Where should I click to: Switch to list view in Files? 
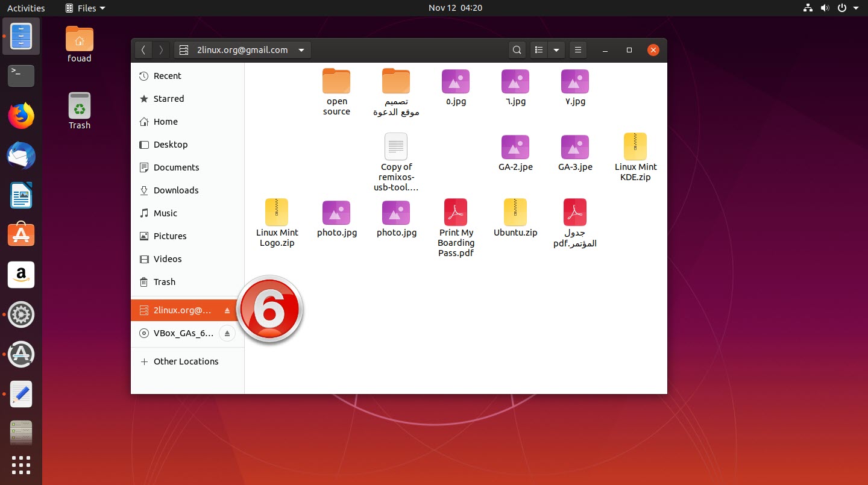pos(539,50)
